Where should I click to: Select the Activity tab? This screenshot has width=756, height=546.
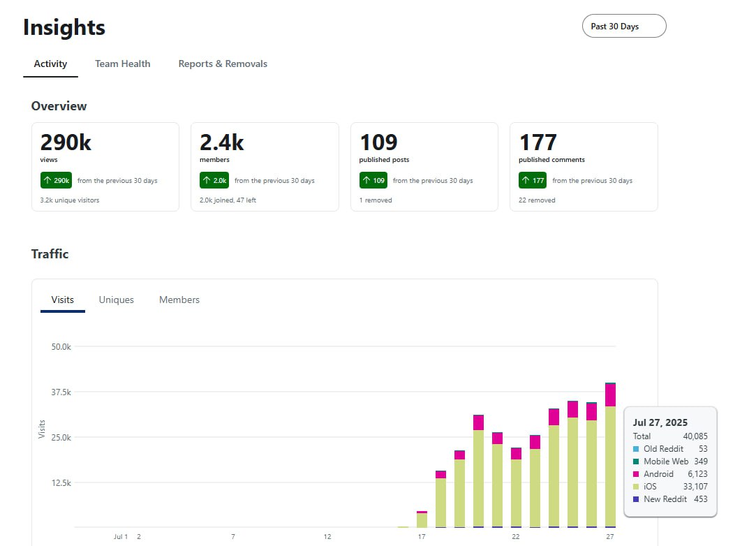click(50, 64)
